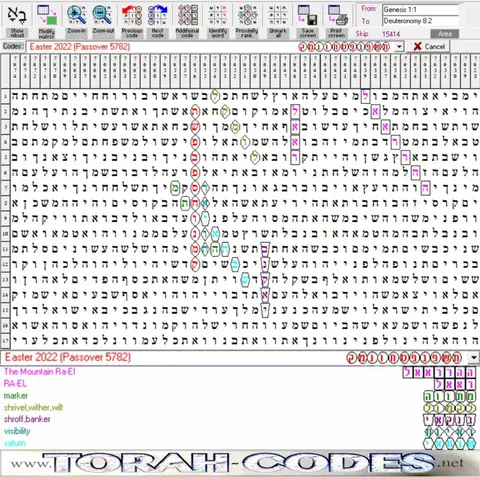Click the purple boxed letter in matrix row 15
Screen dimensions: 480x477
(x=265, y=310)
